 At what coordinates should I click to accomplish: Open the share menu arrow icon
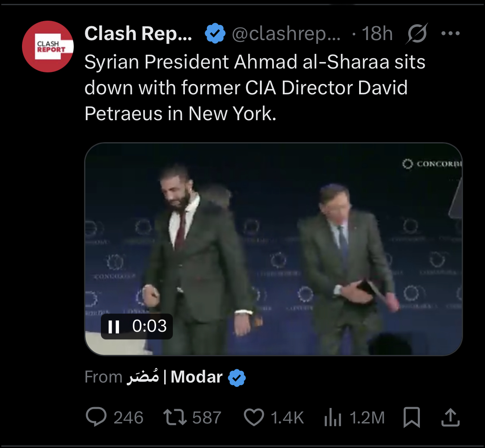450,417
